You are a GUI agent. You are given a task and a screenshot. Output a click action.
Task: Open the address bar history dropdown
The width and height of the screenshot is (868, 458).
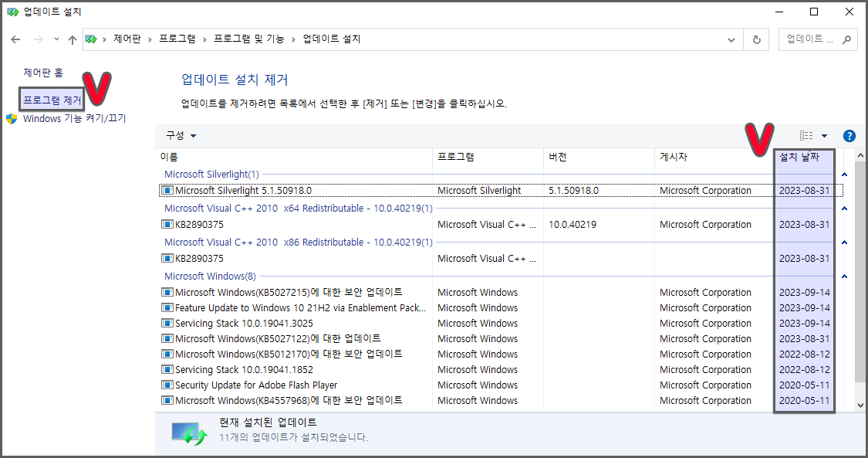731,40
